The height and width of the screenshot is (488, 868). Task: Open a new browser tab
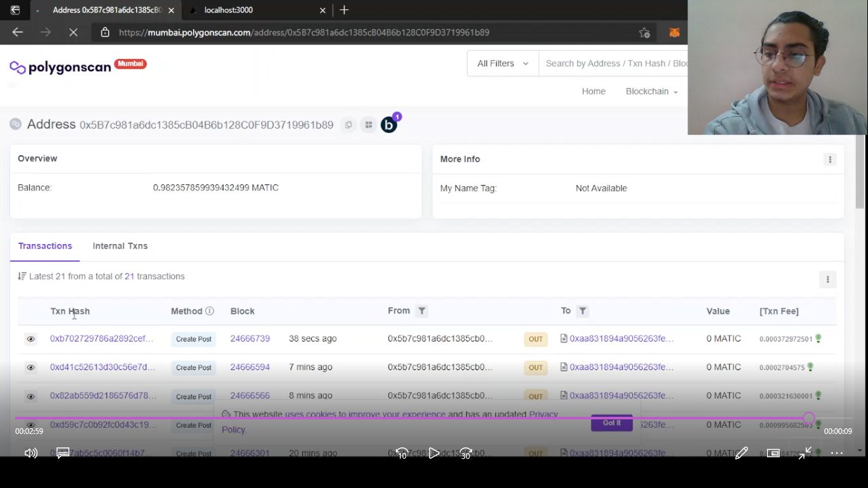tap(344, 10)
